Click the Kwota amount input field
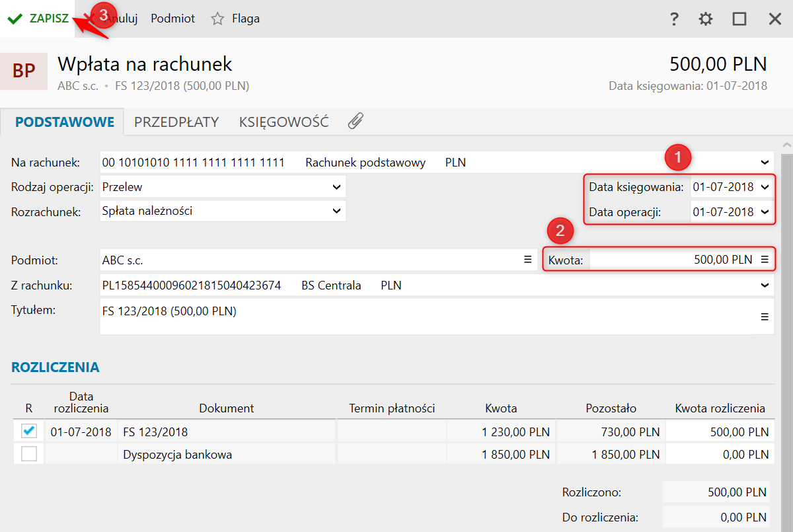 tap(671, 260)
